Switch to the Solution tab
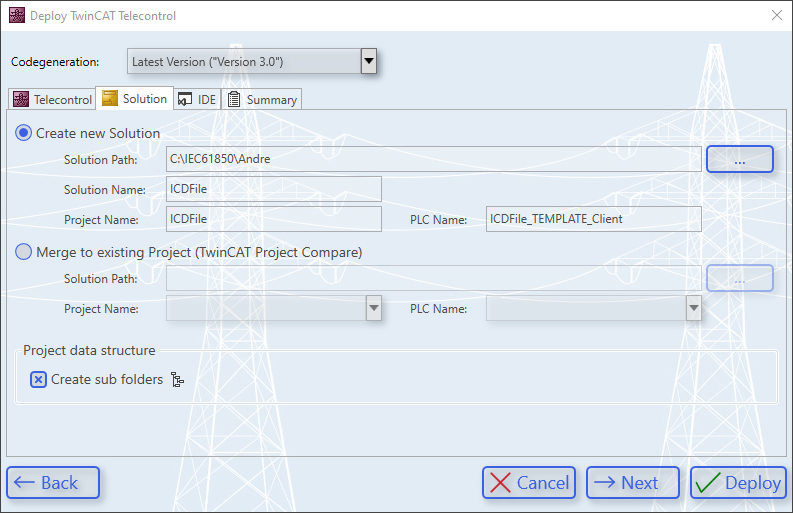Viewport: 793px width, 513px height. click(x=135, y=98)
